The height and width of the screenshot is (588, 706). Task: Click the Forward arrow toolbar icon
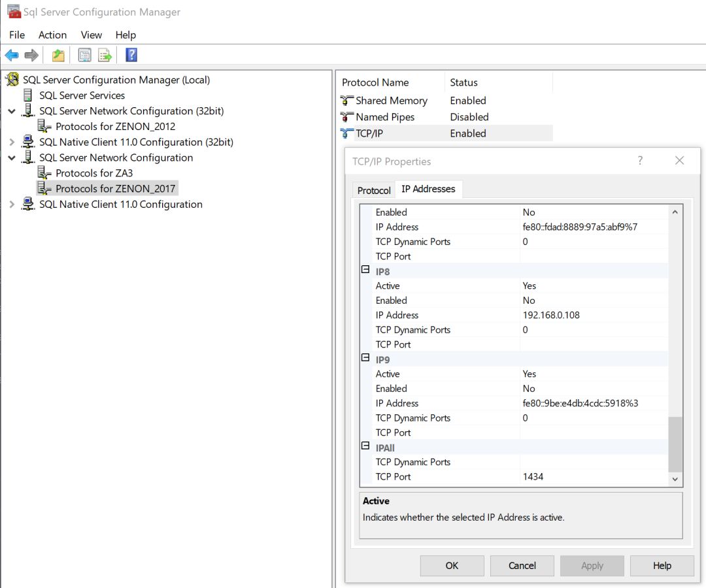(x=31, y=56)
